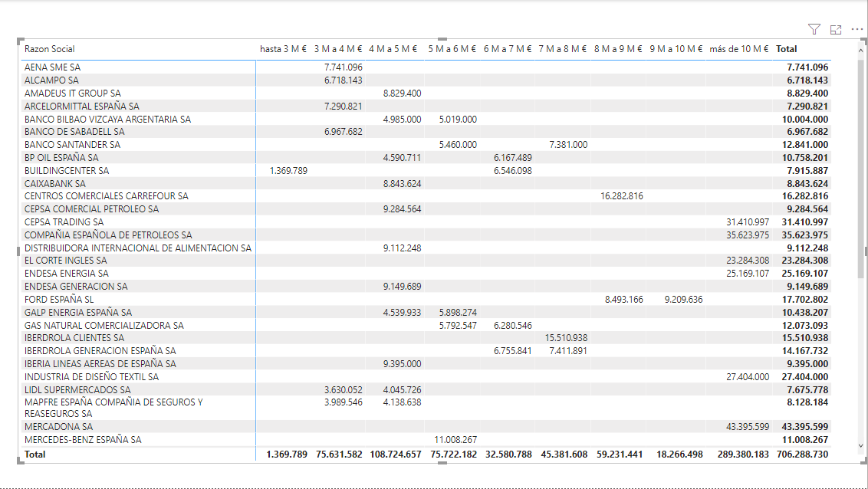Click the '4 M a 5 M €' column header
Screen dimensions: 868x489
point(393,49)
